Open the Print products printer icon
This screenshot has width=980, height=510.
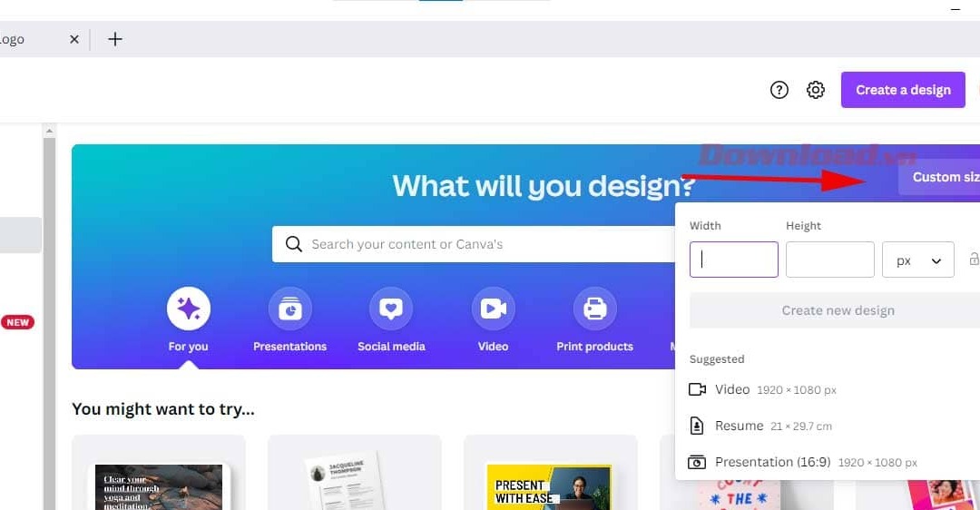coord(595,309)
